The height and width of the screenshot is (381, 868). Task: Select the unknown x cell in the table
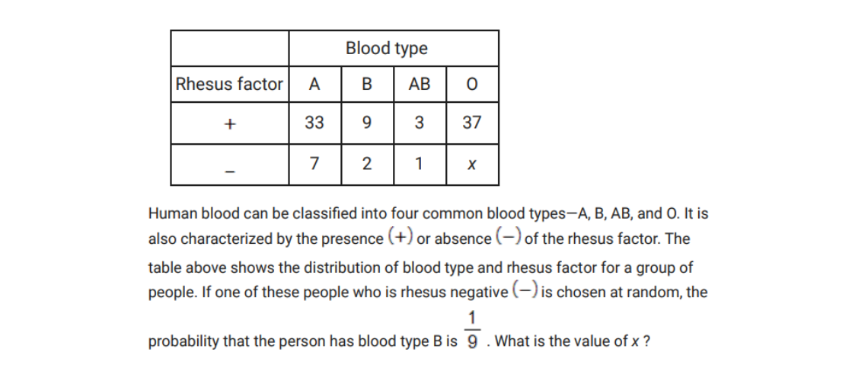471,165
